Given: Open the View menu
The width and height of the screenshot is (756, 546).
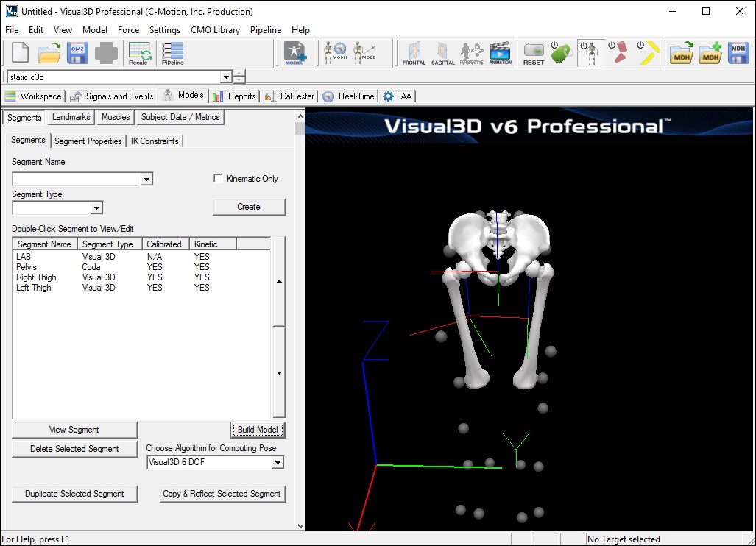Looking at the screenshot, I should 63,30.
